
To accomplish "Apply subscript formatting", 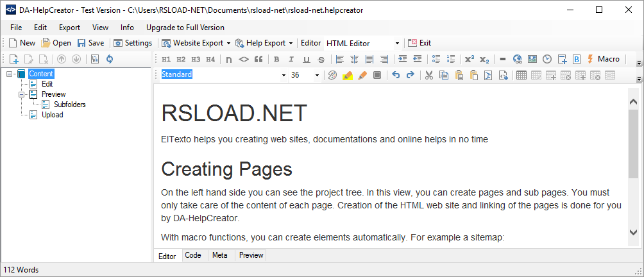I will click(x=484, y=60).
